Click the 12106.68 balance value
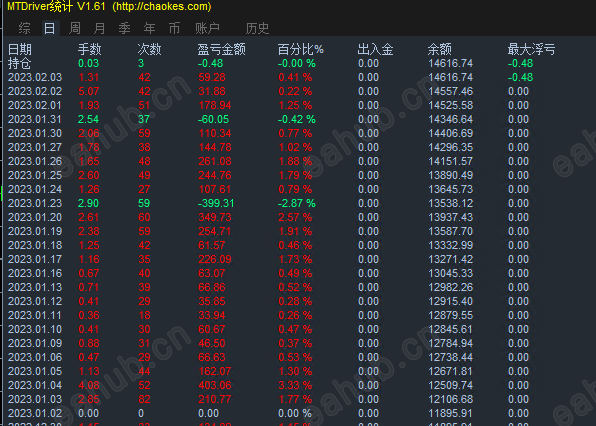The height and width of the screenshot is (426, 596). click(x=451, y=399)
